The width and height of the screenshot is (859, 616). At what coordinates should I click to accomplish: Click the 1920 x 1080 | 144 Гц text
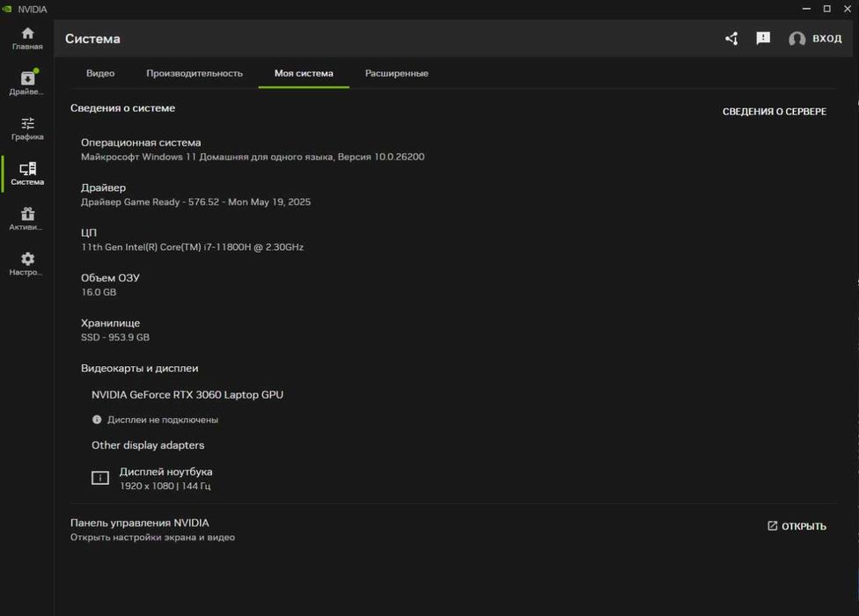[x=165, y=487]
